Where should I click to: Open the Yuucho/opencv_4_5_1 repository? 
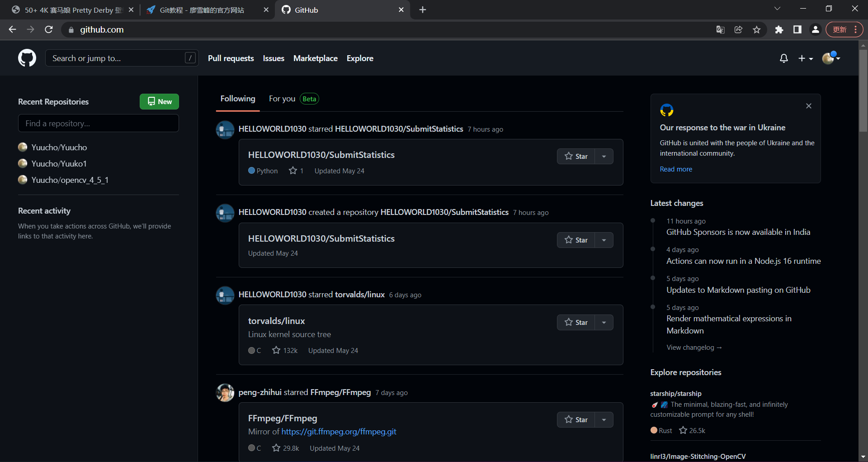pos(70,180)
